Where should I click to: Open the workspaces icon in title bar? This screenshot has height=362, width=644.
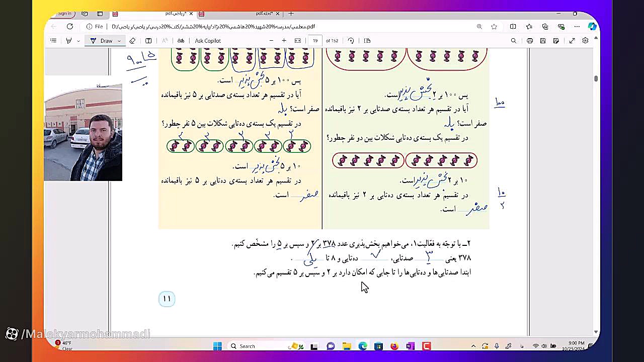pos(85,14)
